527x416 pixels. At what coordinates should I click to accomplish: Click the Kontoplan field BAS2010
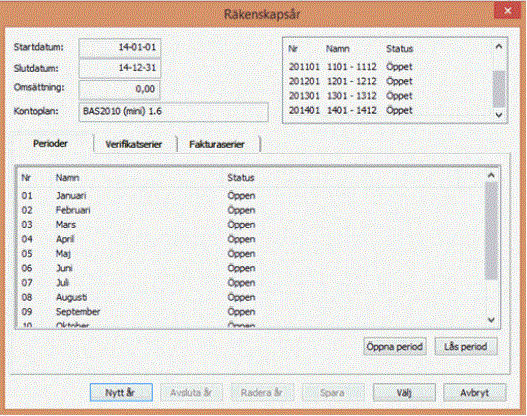(x=173, y=112)
